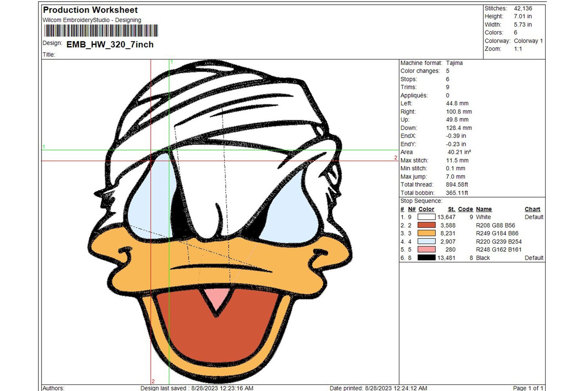Click the "Date printed" timestamp
Screen dimensions: 588x391
[378, 388]
